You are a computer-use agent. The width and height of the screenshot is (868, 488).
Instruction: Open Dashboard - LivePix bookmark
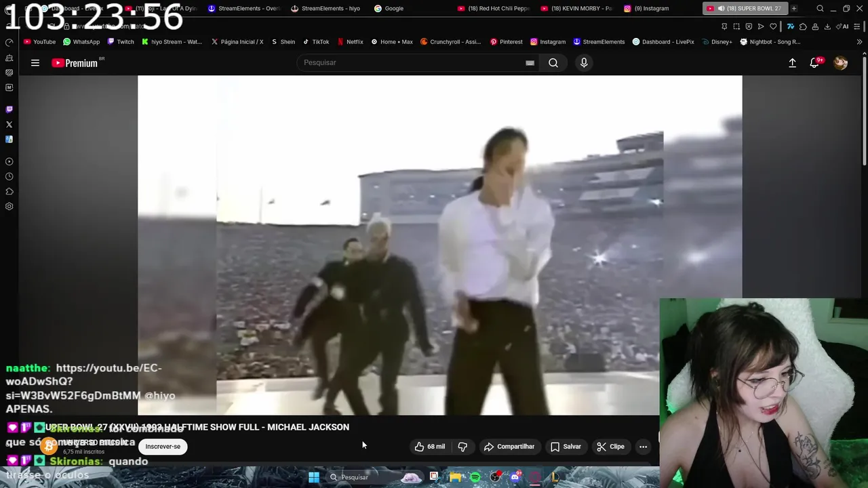(663, 42)
